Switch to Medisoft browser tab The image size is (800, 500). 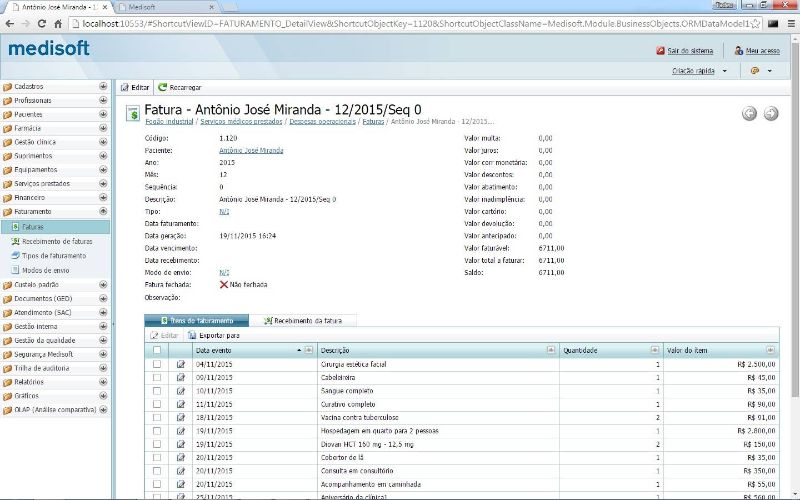(x=166, y=7)
